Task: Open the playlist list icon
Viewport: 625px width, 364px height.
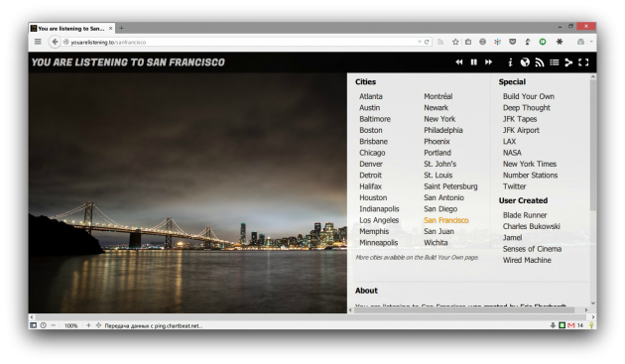Action: (554, 62)
